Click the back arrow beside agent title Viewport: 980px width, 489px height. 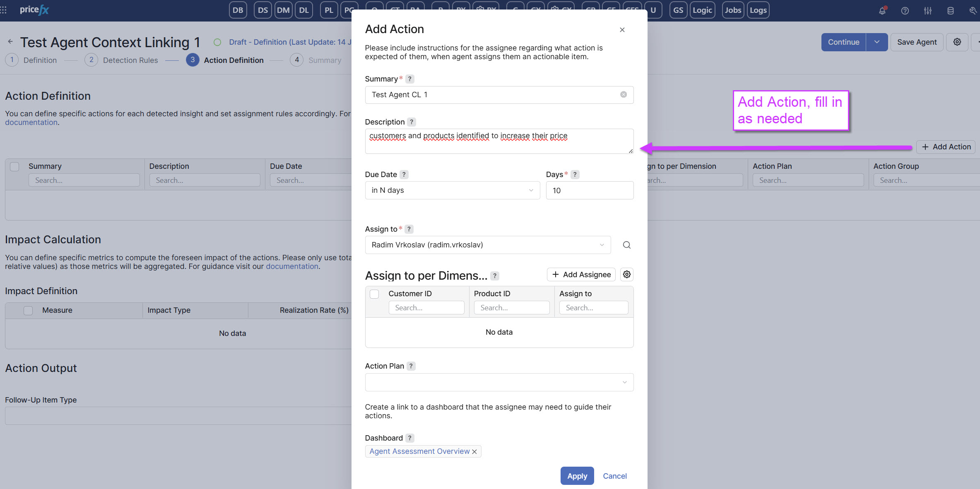10,42
